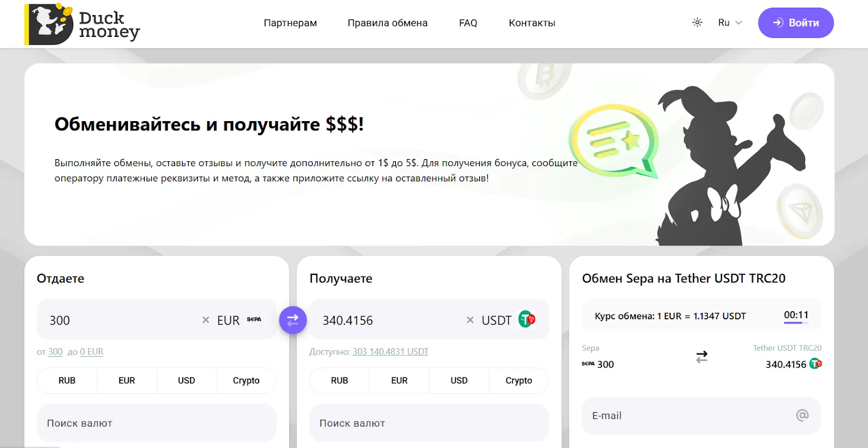Open Правила обмена page
The height and width of the screenshot is (448, 868).
coord(387,23)
